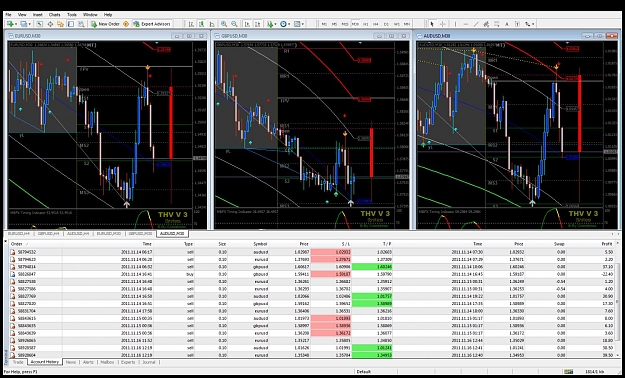Viewport: 625px width, 378px height.
Task: Switch to the GBPUSD,M30 chart tab
Action: coord(140,234)
